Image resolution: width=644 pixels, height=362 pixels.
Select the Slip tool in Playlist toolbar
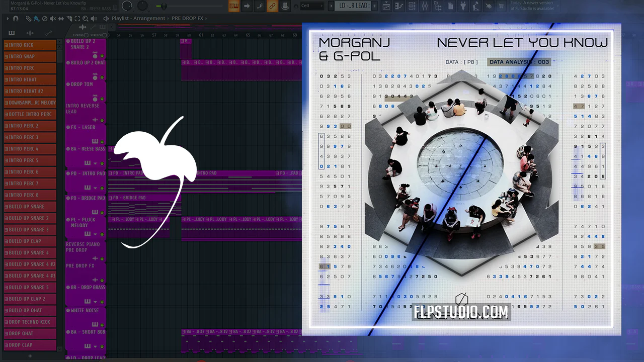[x=61, y=18]
